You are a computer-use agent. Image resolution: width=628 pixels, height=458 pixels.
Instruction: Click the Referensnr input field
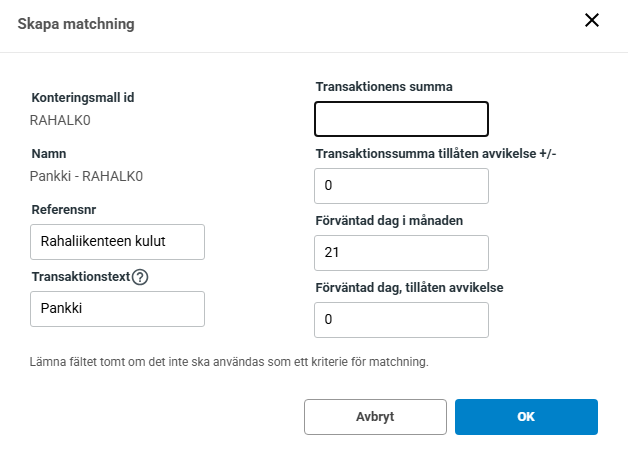coord(117,241)
